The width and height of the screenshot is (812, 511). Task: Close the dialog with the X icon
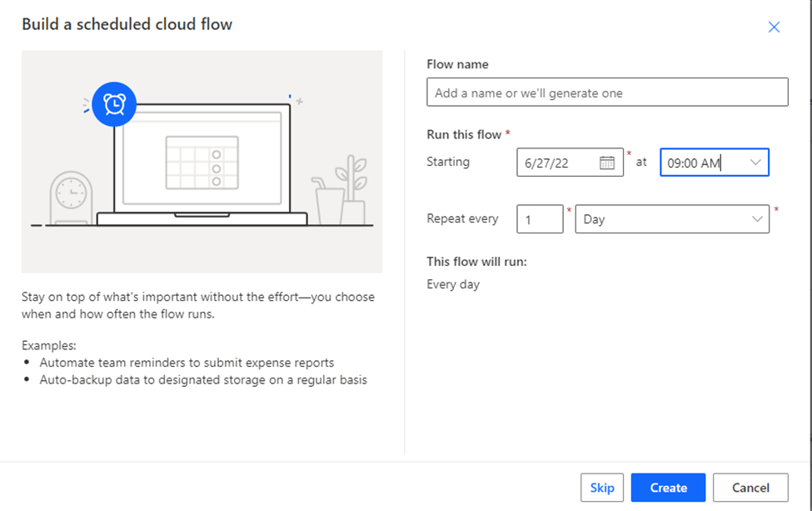click(774, 27)
